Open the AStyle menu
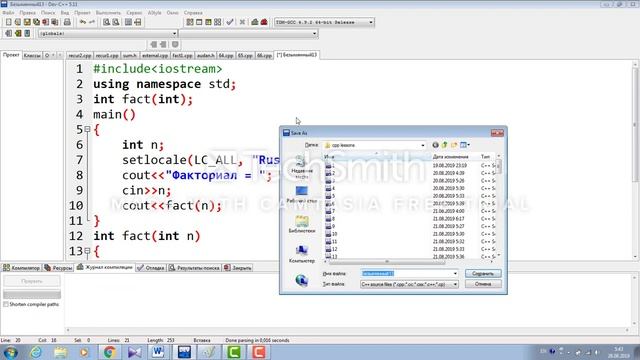Viewport: 640px width, 360px height. [x=154, y=13]
